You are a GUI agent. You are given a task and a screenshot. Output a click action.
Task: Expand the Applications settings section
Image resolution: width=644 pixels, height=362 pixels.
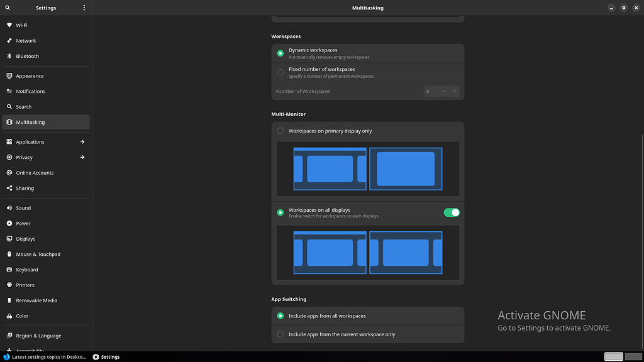pos(82,141)
